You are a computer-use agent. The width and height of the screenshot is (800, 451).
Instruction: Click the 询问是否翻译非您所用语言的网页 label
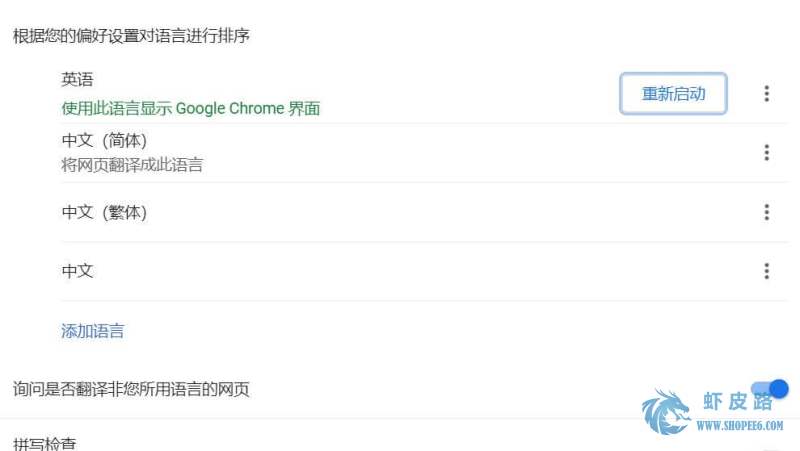point(131,389)
